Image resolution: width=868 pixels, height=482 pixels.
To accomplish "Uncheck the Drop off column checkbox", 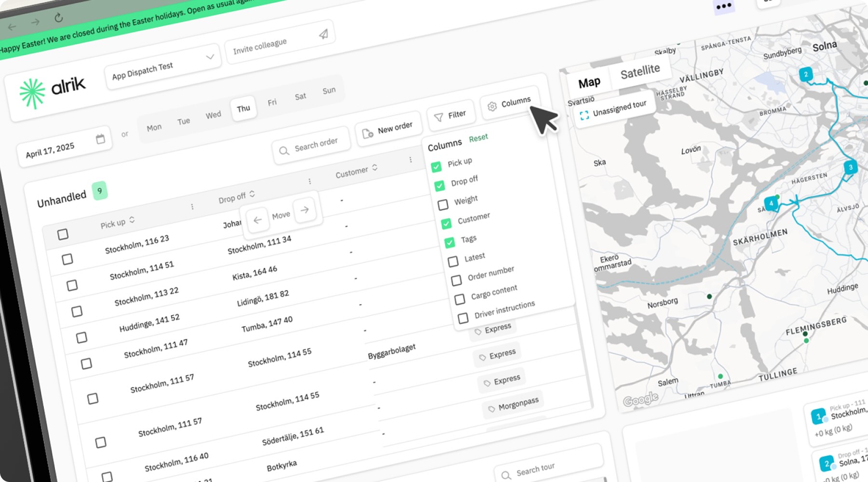I will tap(439, 186).
